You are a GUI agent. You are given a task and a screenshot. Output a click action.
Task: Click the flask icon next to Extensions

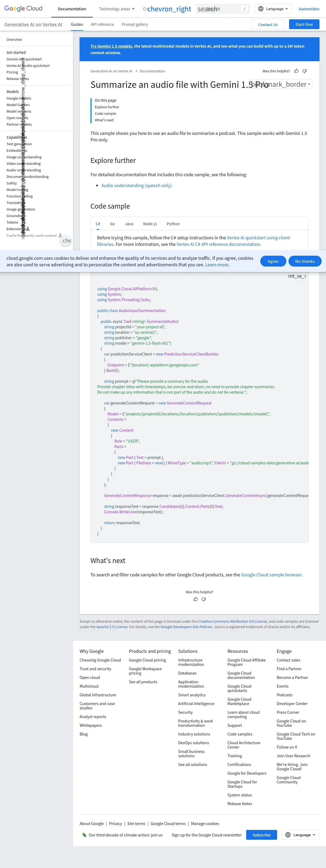click(28, 229)
